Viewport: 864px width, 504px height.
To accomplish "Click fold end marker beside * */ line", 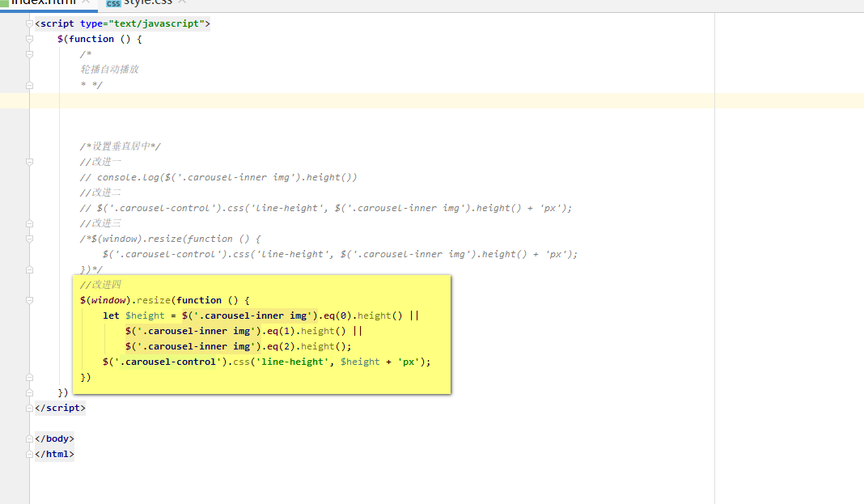I will 29,86.
